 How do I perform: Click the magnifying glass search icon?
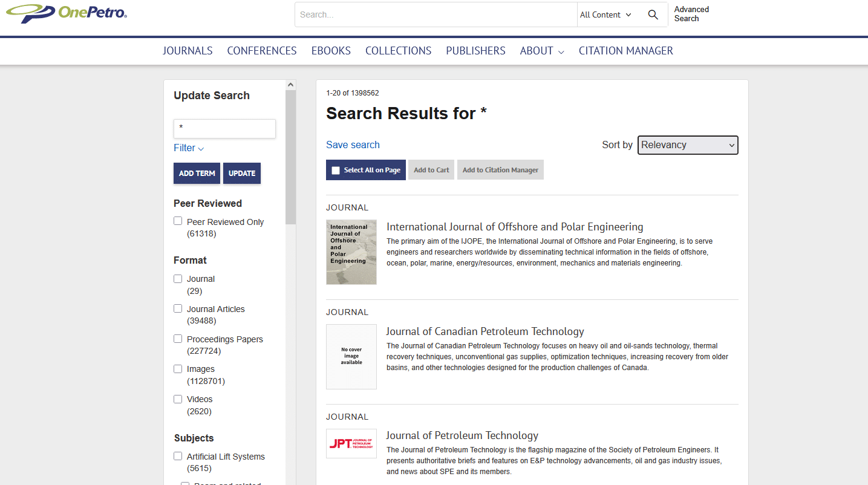(653, 15)
